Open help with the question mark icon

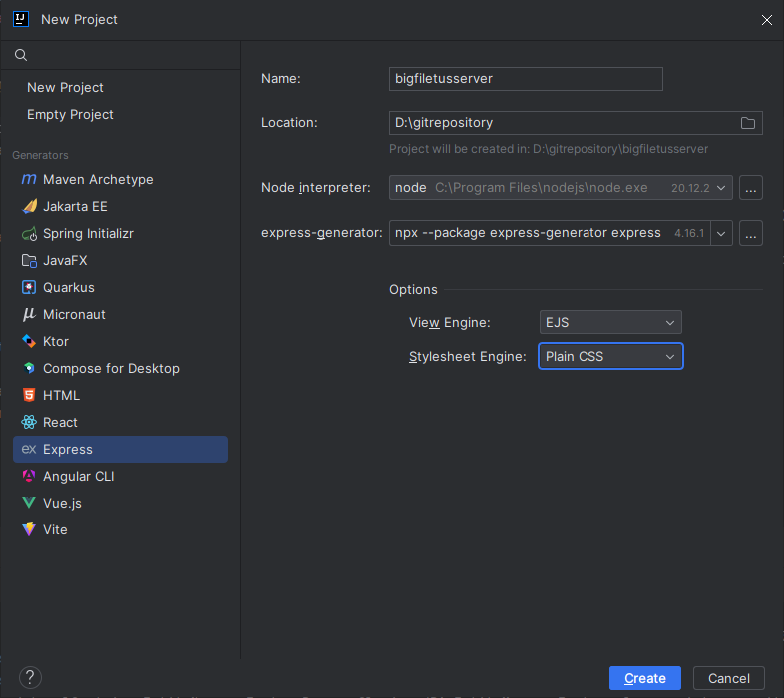tap(30, 678)
